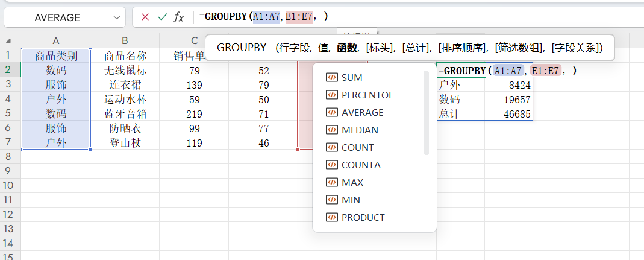
Task: Click the select-all corner triangle
Action: click(x=9, y=41)
